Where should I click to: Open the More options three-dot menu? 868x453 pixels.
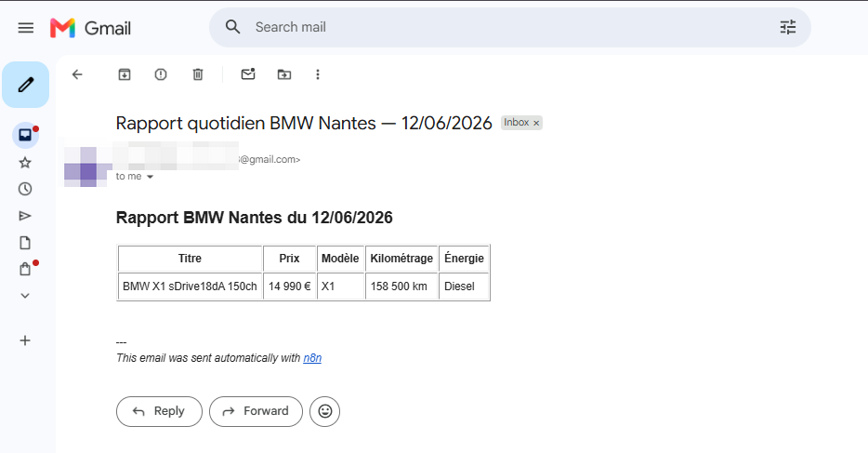318,74
